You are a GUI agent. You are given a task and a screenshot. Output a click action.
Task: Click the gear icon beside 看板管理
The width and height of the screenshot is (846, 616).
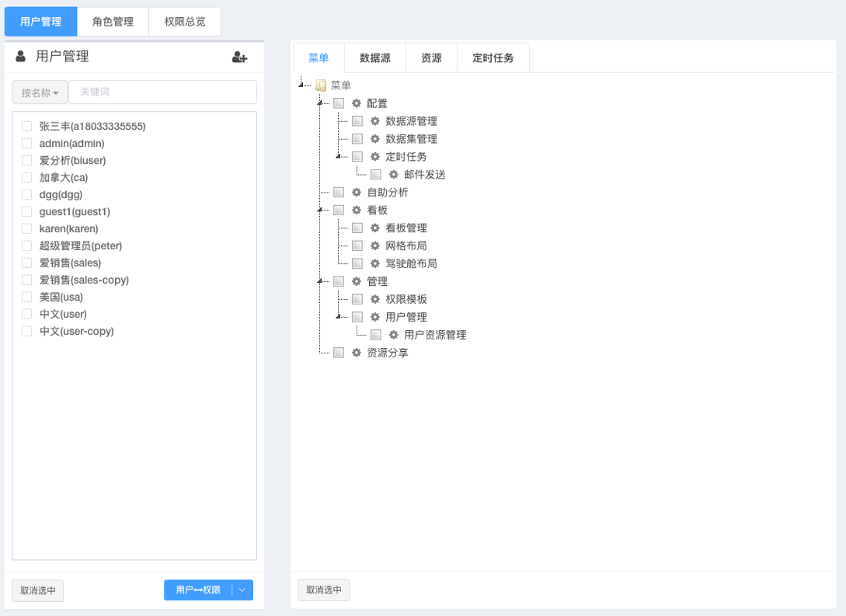tap(374, 228)
